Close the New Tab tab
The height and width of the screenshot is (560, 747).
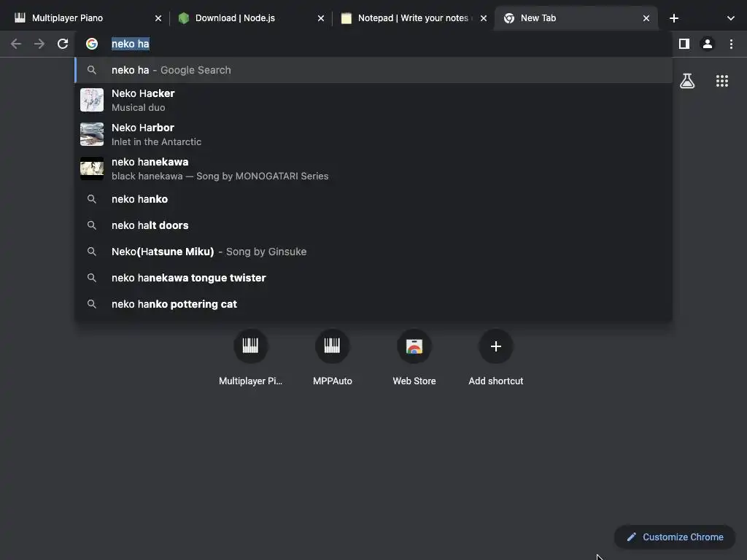646,18
